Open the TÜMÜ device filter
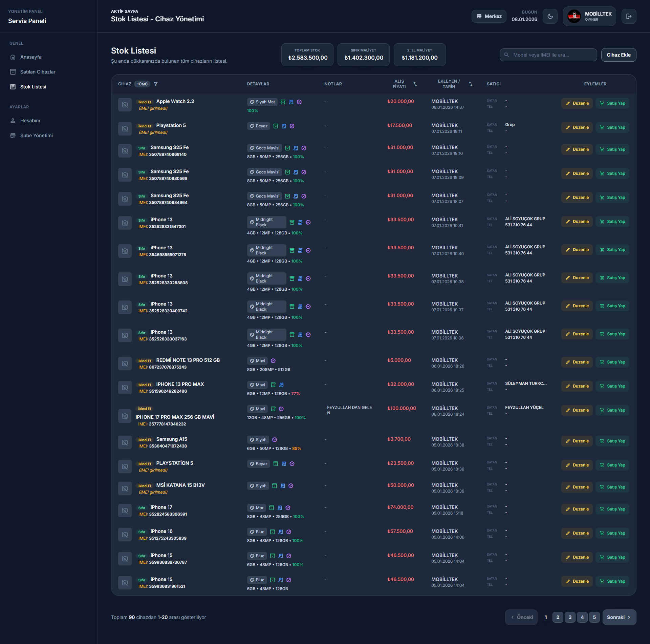650x644 pixels. (142, 84)
